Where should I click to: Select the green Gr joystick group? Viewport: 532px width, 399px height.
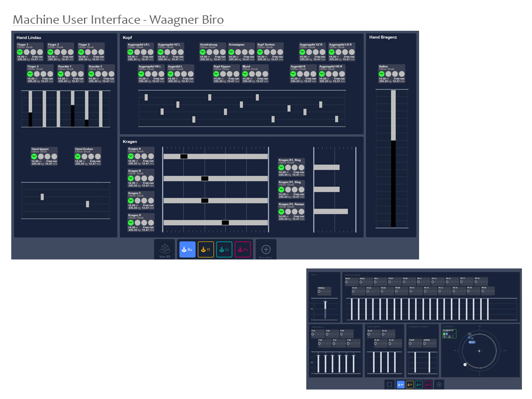tap(224, 249)
